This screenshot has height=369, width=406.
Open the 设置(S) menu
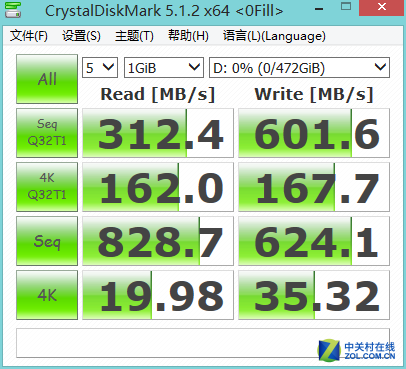81,36
